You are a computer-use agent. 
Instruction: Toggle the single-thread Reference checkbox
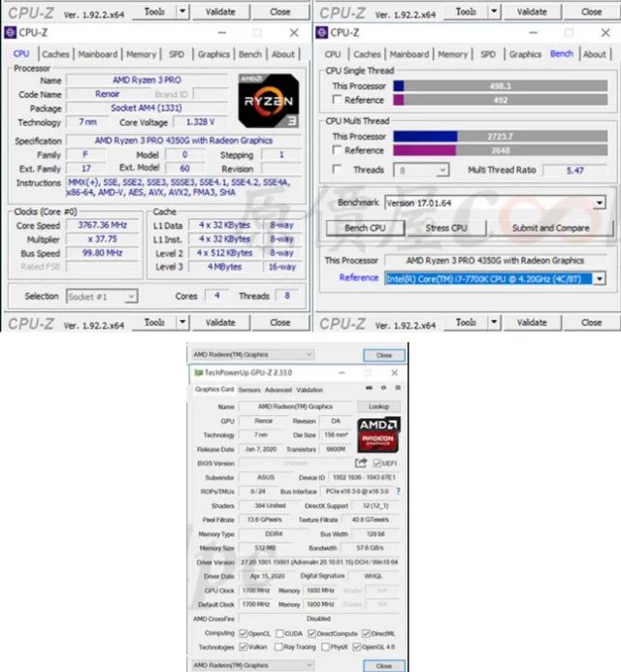click(x=338, y=100)
